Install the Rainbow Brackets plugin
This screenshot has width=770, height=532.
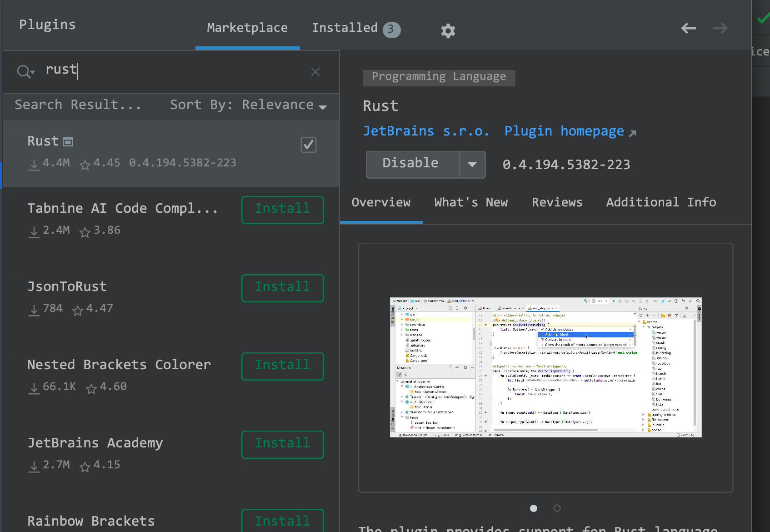pyautogui.click(x=282, y=521)
